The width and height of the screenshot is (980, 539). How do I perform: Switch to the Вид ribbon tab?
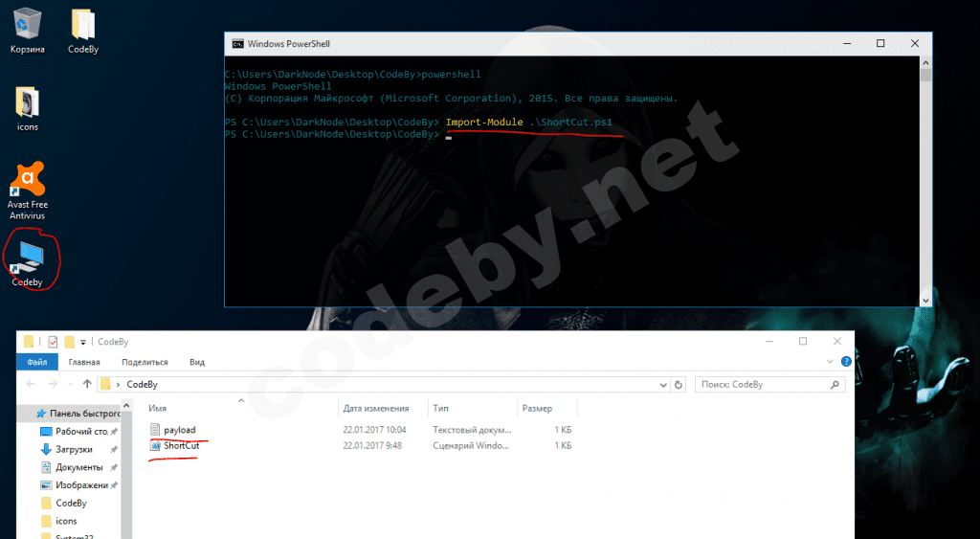coord(197,362)
